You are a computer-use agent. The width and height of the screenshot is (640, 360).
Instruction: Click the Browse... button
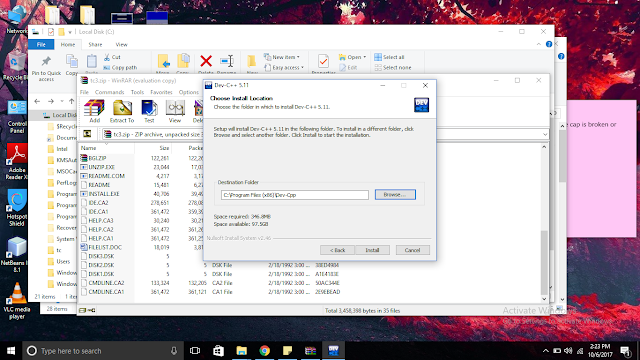pos(395,195)
